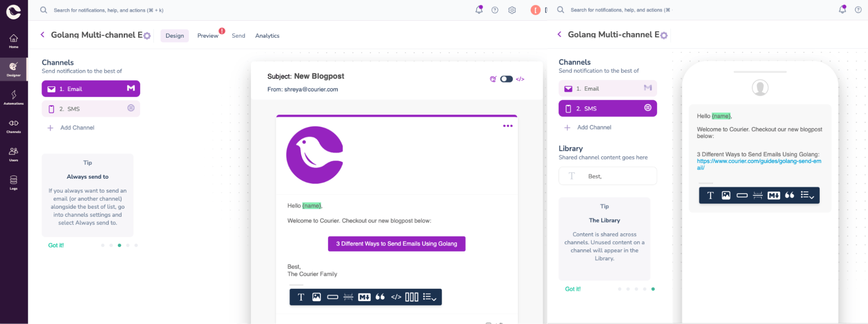This screenshot has width=868, height=324.
Task: Open the Analytics tab
Action: pos(267,36)
